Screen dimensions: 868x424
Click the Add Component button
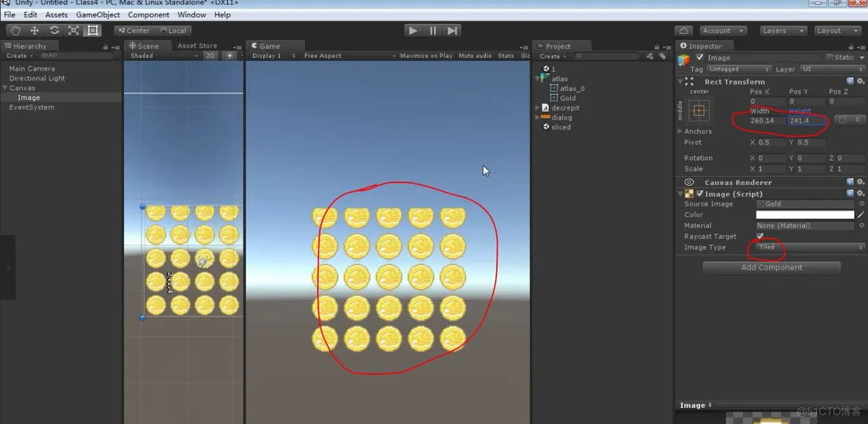tap(772, 268)
